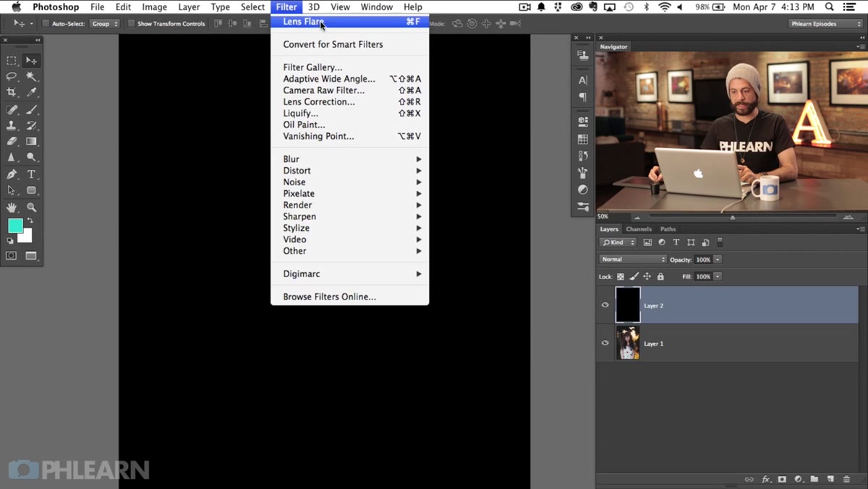The width and height of the screenshot is (868, 489).
Task: Swap foreground and background colors
Action: point(30,221)
